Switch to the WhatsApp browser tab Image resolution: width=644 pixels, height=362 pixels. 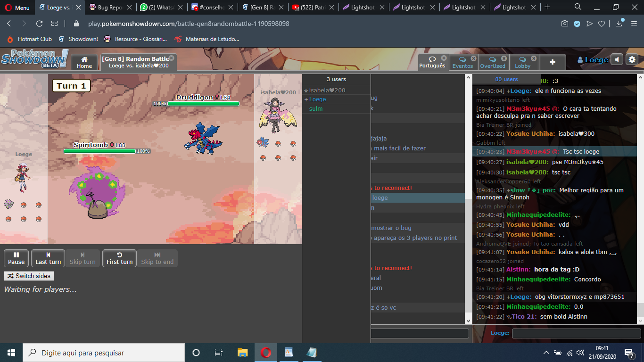pyautogui.click(x=161, y=8)
